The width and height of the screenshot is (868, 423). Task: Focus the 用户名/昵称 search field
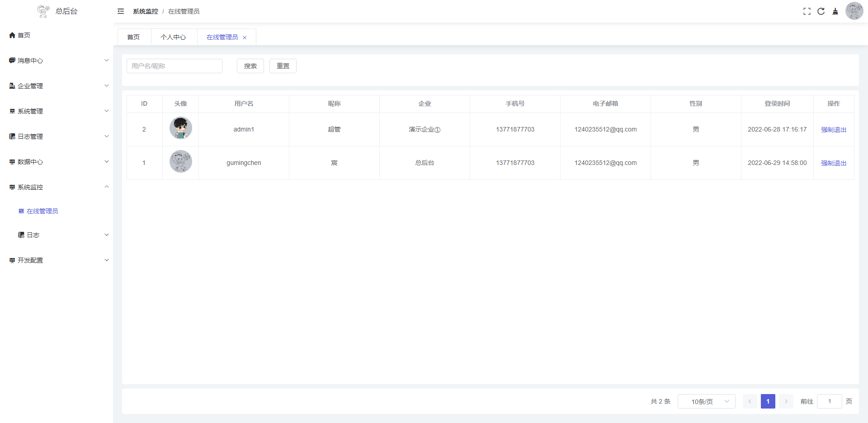point(175,66)
